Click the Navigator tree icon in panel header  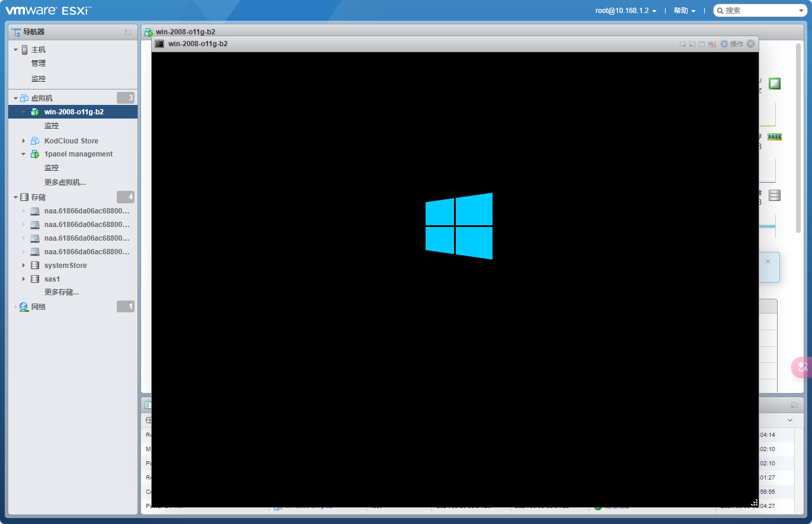click(x=16, y=32)
